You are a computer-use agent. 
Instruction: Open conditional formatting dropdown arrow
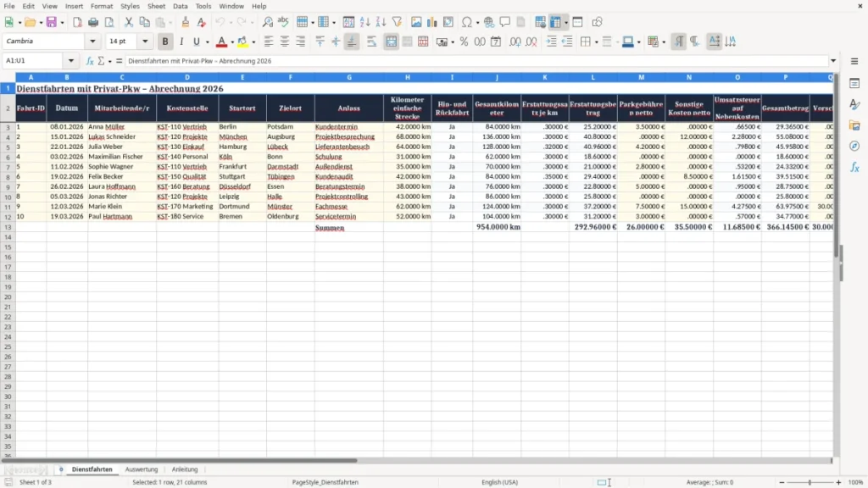pyautogui.click(x=664, y=42)
